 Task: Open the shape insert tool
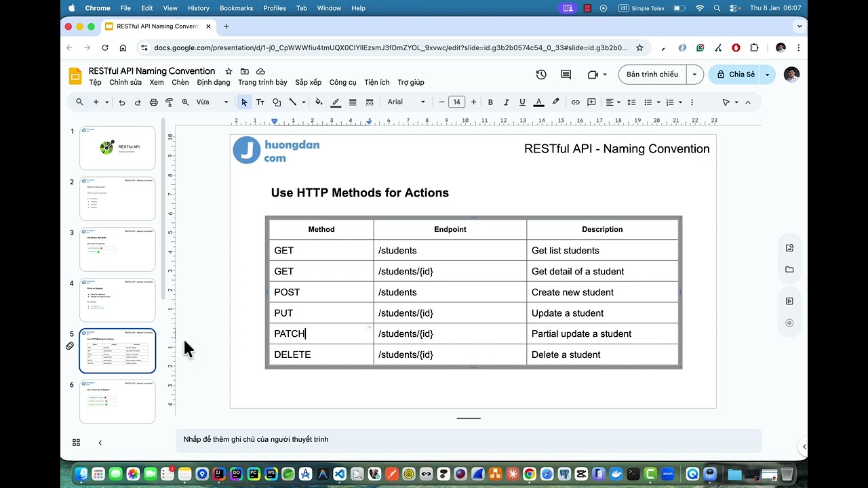coord(277,102)
